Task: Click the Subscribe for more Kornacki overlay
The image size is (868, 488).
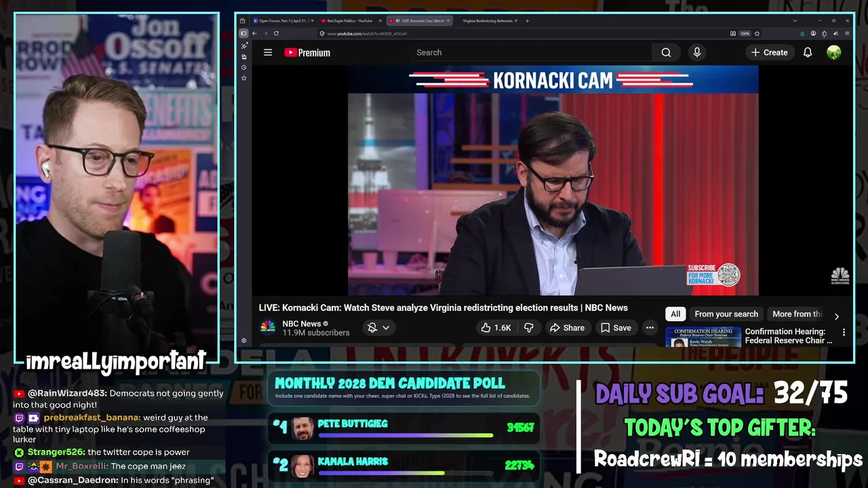Action: click(713, 274)
